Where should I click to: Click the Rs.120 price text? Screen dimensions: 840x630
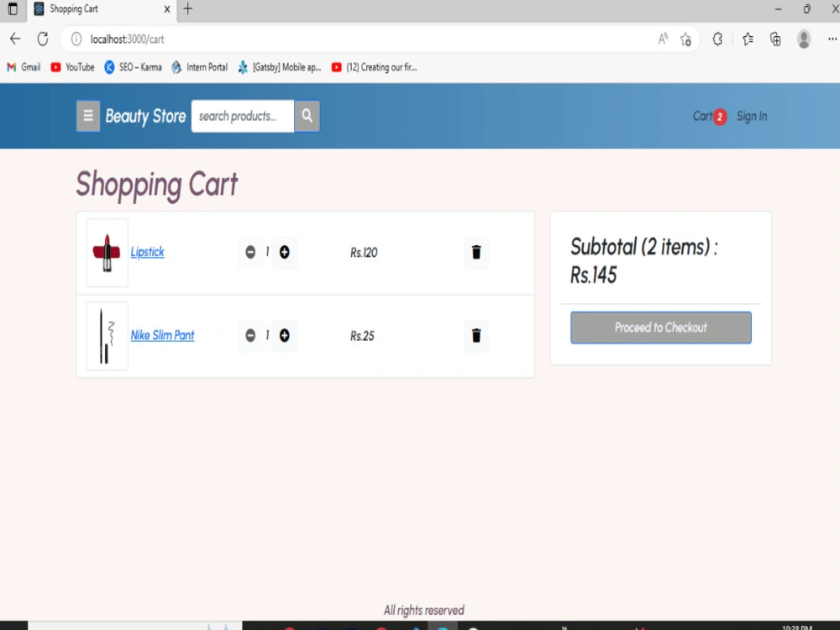364,253
